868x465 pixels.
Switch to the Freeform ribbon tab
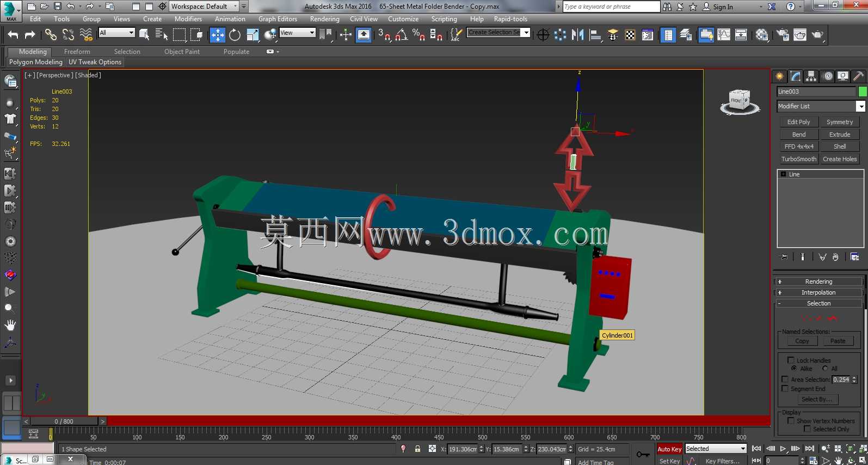[x=77, y=52]
